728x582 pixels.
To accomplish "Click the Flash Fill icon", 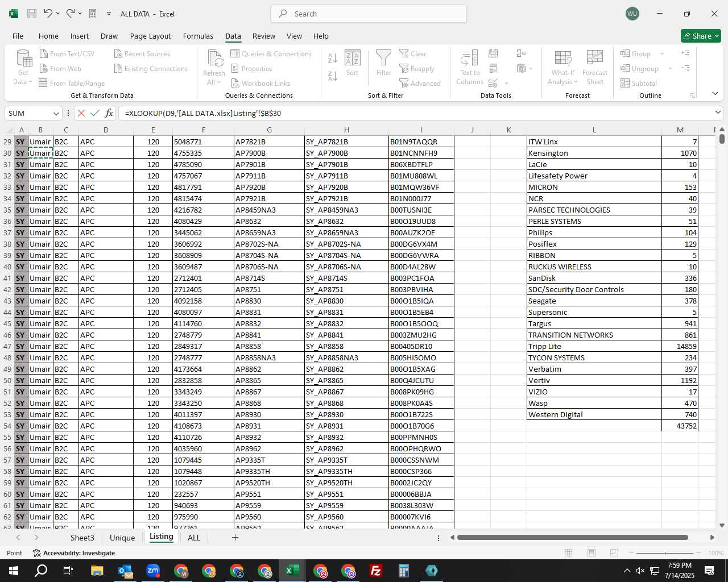I will point(494,53).
